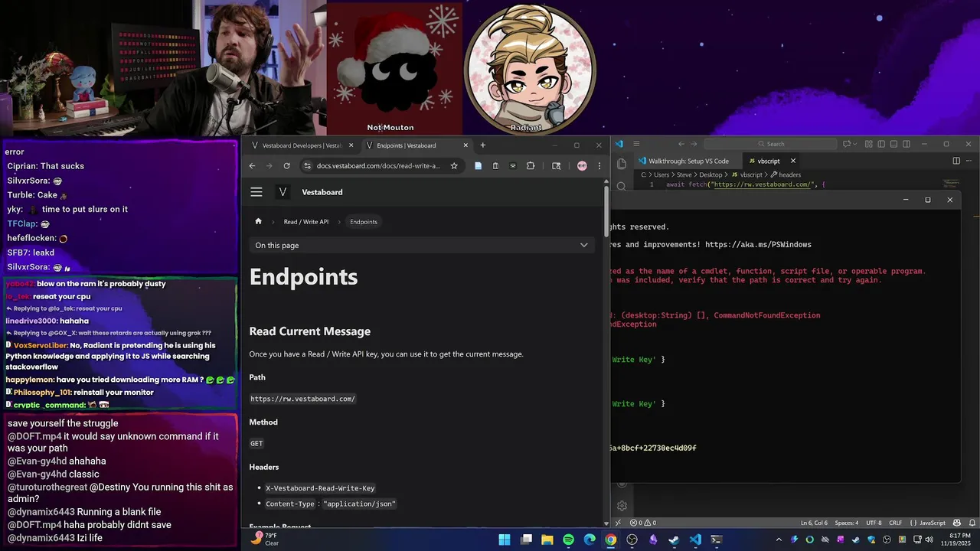
Task: Click VS Code minimap preview
Action: (x=951, y=184)
